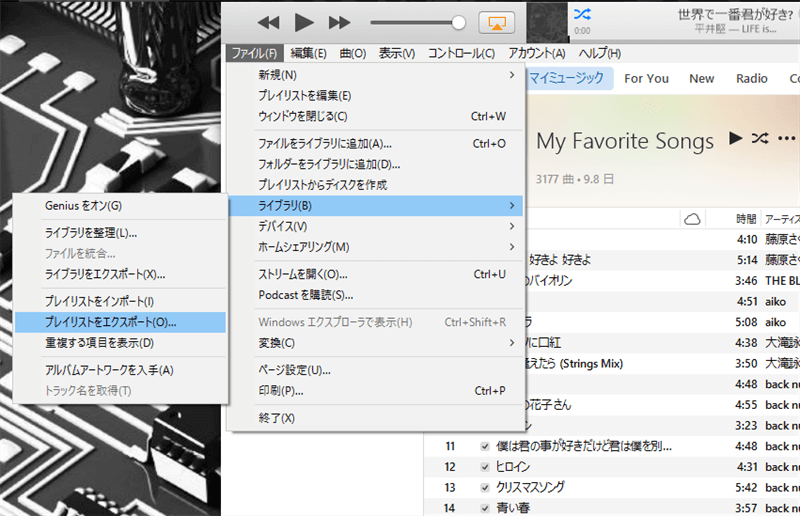
Task: Click the iCloud status column header icon
Action: (x=691, y=218)
